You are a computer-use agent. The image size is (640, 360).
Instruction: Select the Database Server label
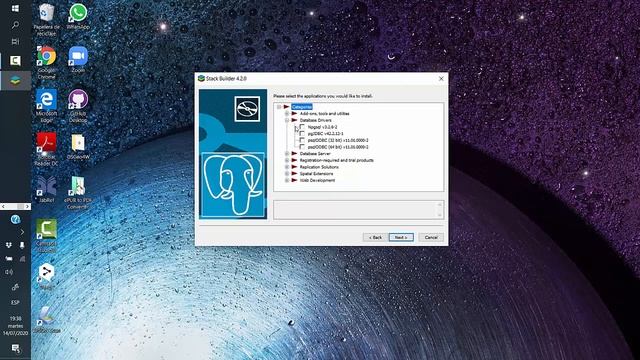coord(315,154)
